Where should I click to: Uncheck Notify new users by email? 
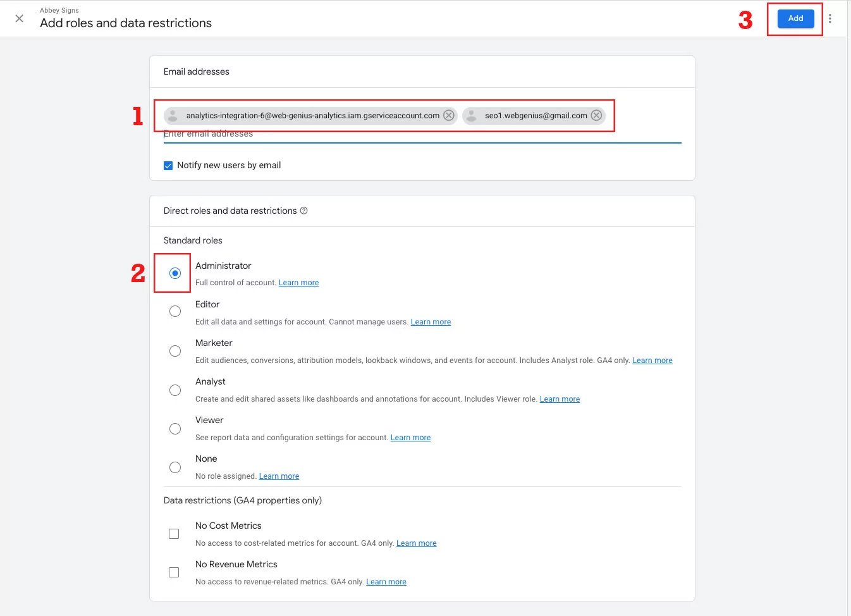[x=168, y=166]
